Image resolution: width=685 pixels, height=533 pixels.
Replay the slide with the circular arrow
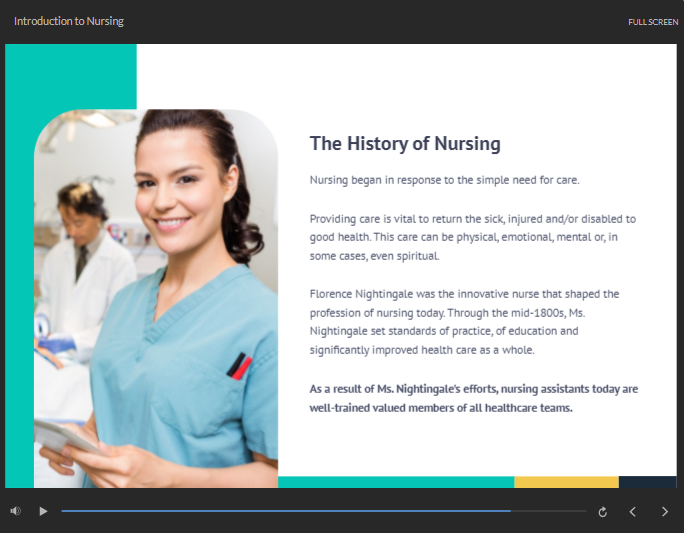pos(602,512)
